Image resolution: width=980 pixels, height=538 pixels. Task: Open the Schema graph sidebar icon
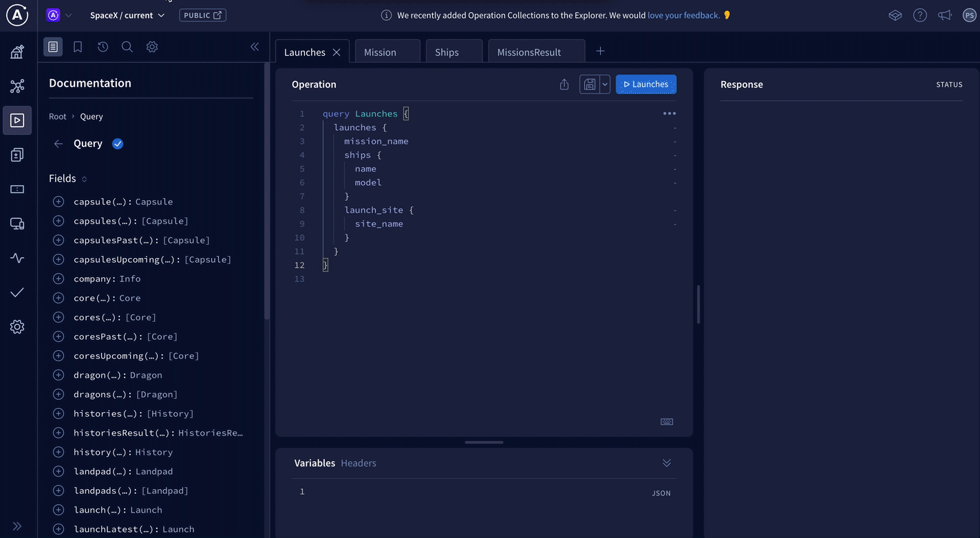(17, 86)
